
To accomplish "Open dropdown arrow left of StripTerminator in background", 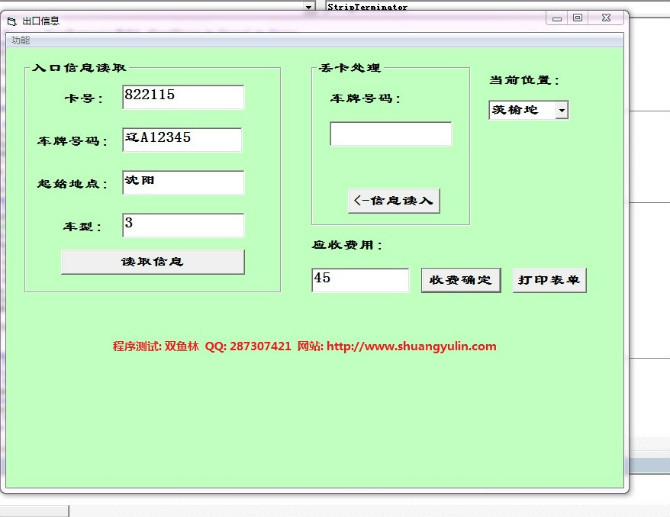I will pos(309,6).
